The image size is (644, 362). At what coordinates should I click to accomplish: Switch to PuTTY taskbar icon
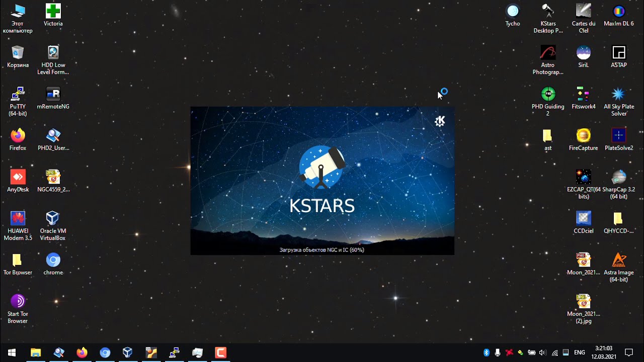click(174, 352)
